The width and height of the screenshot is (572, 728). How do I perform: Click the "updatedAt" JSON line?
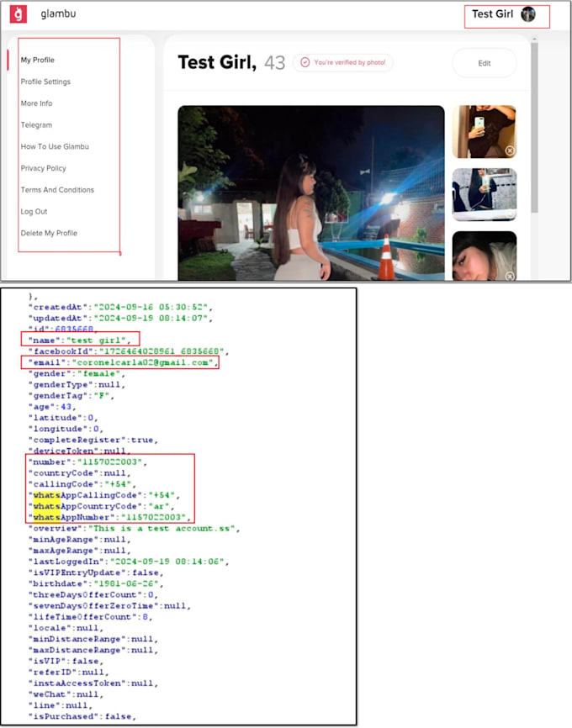coord(120,319)
